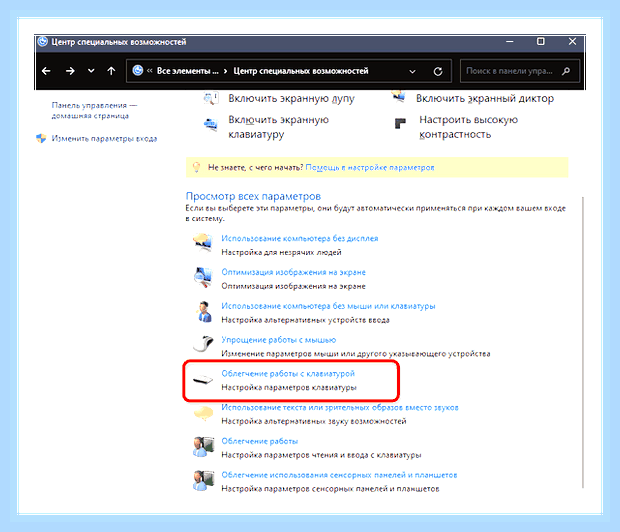Screen dimensions: 620x532
Task: Click heading 'Просмотр всех параметров'
Action: point(253,197)
